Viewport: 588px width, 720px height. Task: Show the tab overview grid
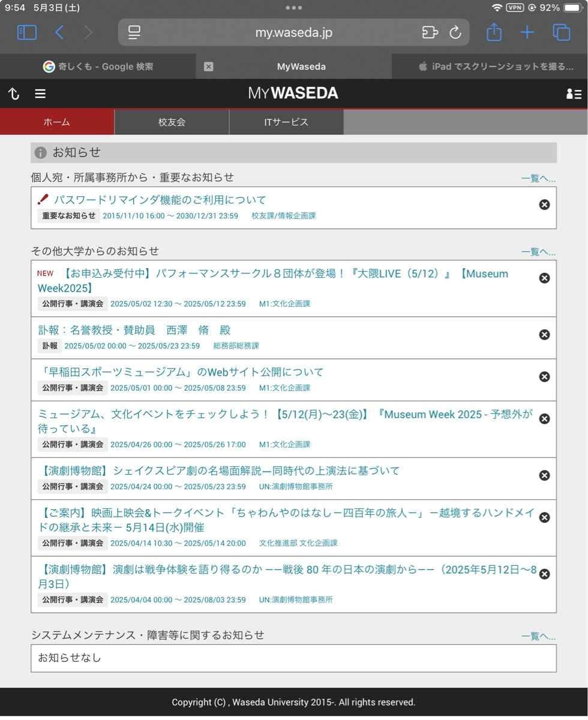click(x=561, y=32)
